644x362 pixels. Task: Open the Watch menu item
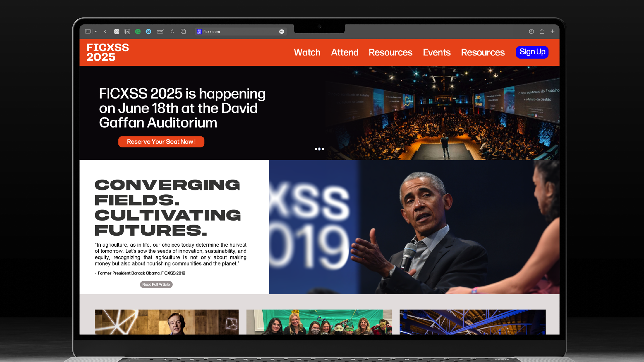[x=307, y=52]
